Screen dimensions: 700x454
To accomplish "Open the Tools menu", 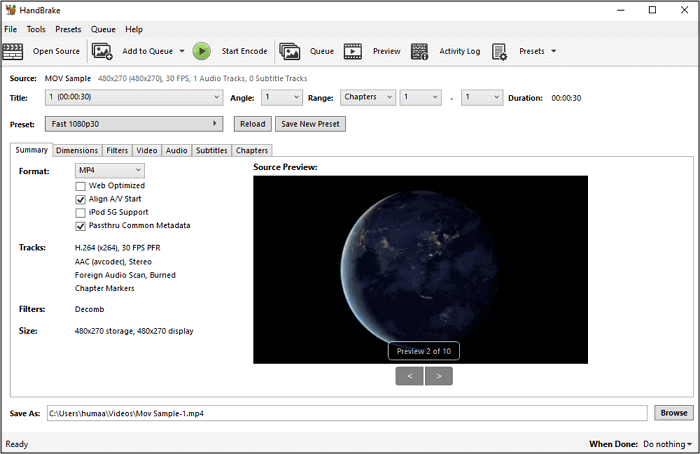I will coord(36,30).
